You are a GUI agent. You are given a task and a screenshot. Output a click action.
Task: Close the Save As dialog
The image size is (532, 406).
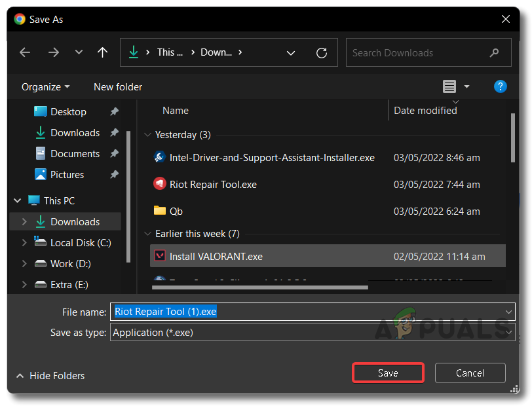tap(506, 19)
